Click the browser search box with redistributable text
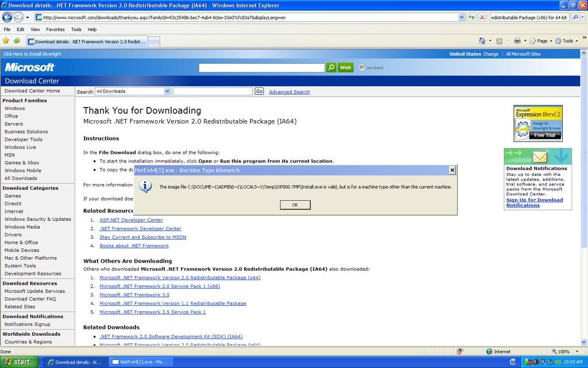588x368 pixels. pyautogui.click(x=530, y=17)
